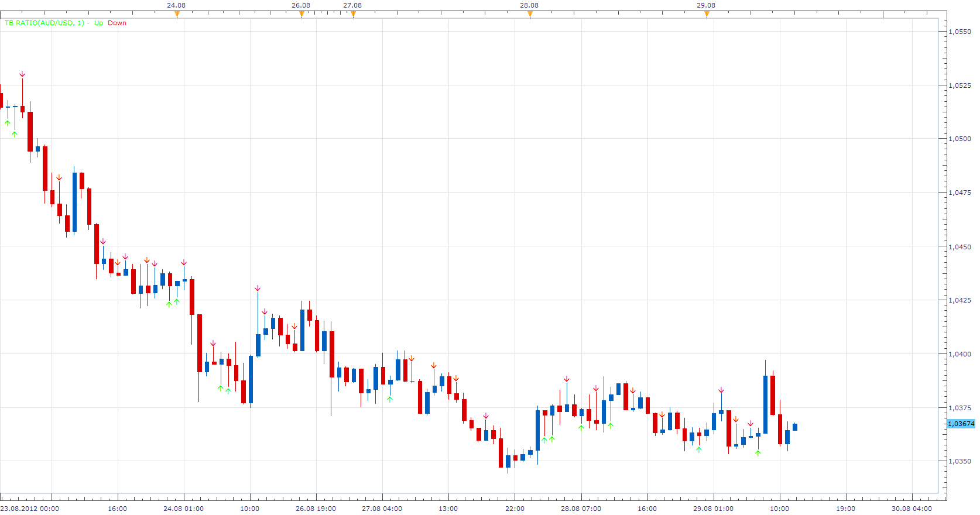Click the green "Up" legend label

(98, 23)
